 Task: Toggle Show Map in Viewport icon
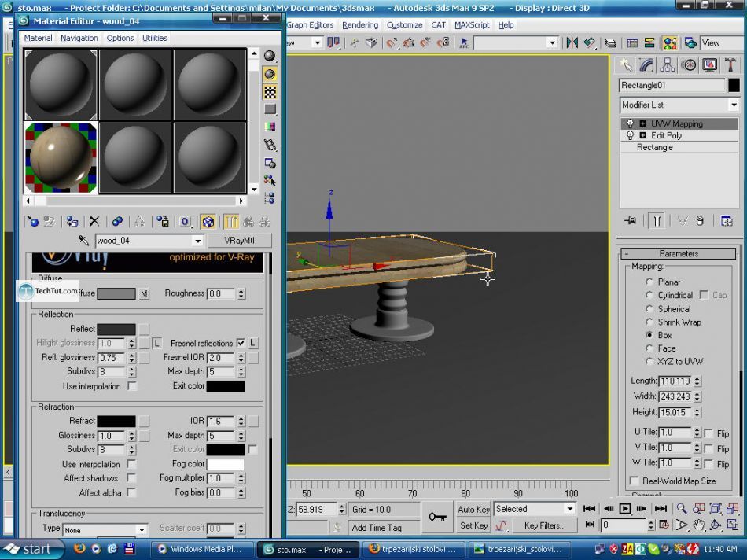[x=208, y=222]
